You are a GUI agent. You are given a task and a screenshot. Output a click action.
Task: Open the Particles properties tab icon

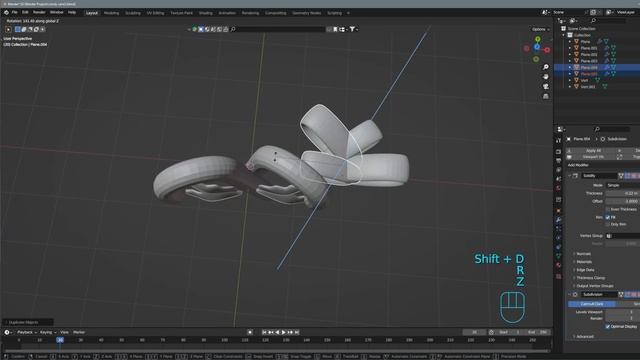click(558, 229)
